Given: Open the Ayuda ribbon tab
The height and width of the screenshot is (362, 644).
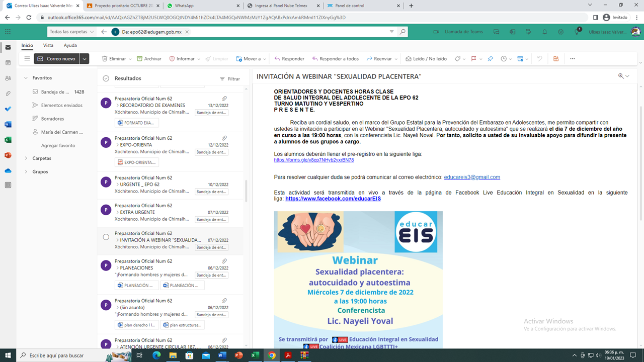Looking at the screenshot, I should point(70,45).
